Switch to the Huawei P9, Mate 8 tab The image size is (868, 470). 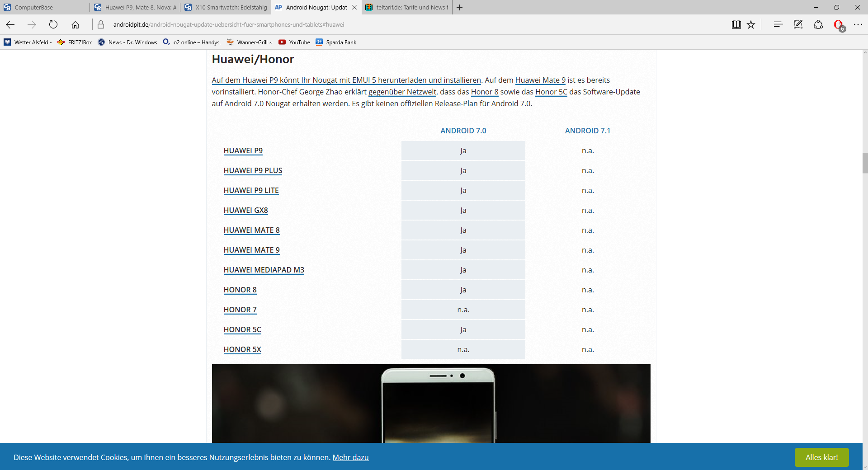point(135,7)
